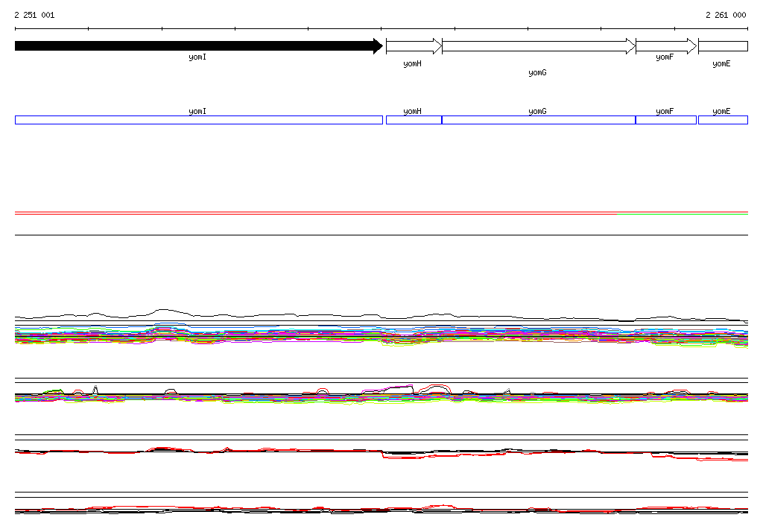Click the green segment of the horizontal line
This screenshot has height=532, width=763.
point(683,214)
